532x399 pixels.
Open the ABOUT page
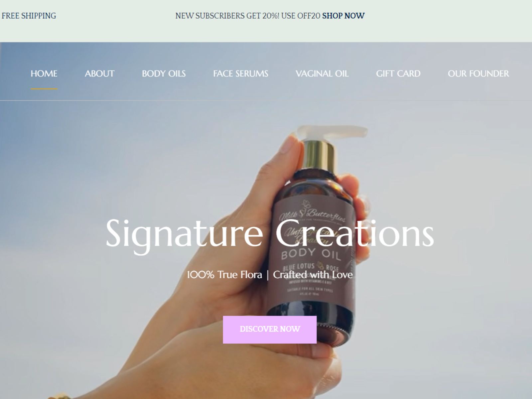(99, 73)
